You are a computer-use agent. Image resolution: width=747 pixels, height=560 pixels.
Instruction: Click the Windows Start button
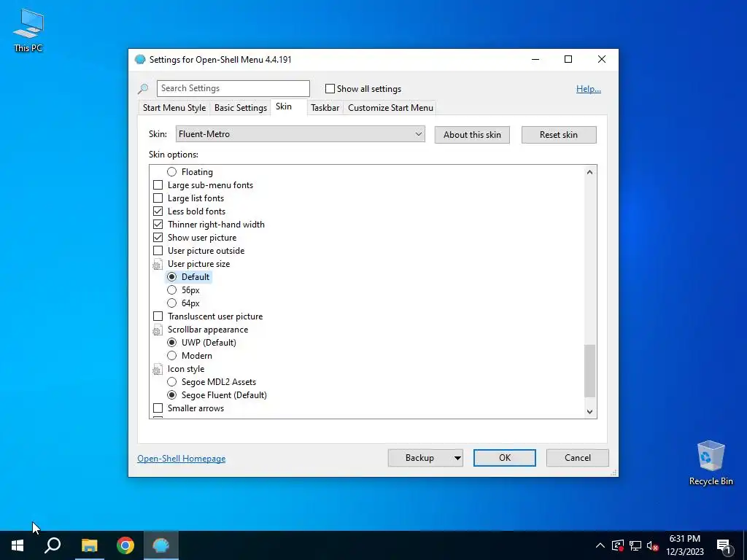pos(18,545)
